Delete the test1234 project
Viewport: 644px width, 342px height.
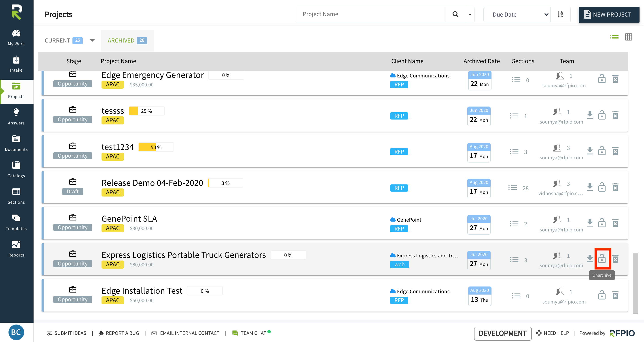(616, 151)
